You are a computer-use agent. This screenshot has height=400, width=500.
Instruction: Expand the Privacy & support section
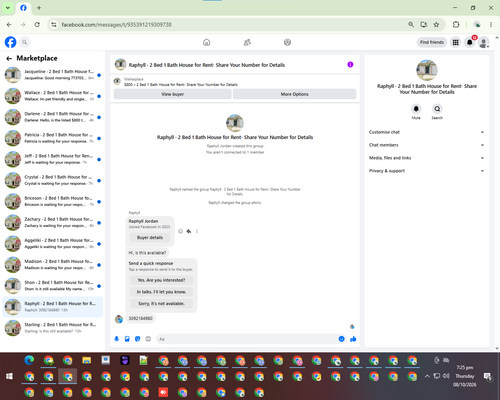click(x=426, y=171)
